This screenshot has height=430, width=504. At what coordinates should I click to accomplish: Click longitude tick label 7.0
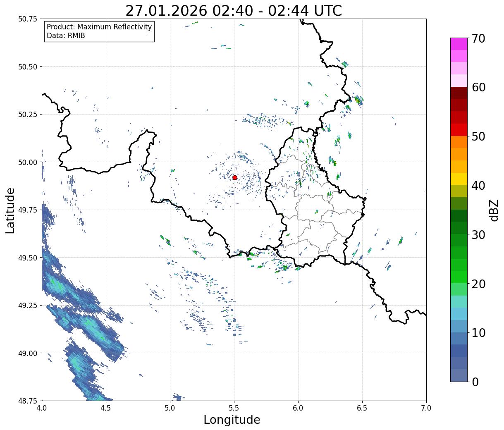pos(426,408)
